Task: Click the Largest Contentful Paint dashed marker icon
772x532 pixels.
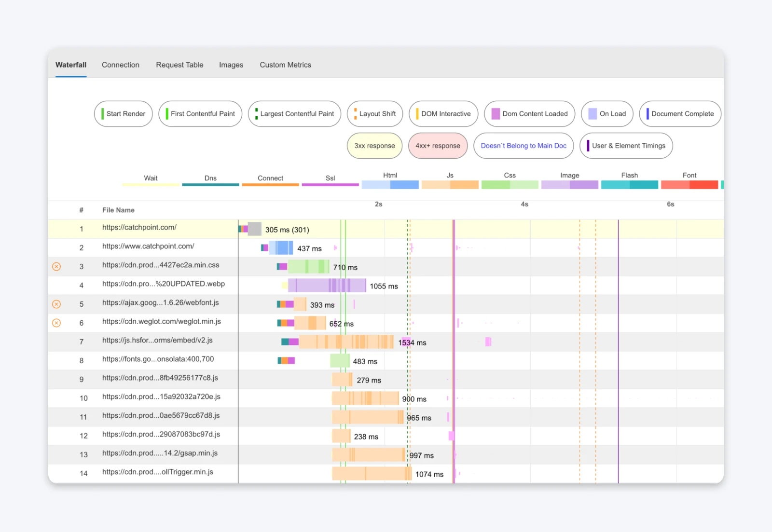Action: coord(256,114)
